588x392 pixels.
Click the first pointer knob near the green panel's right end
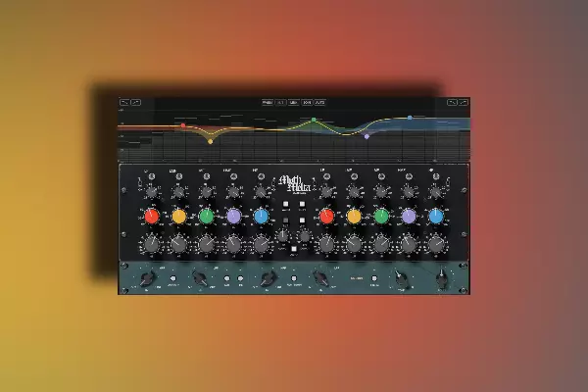pos(401,278)
